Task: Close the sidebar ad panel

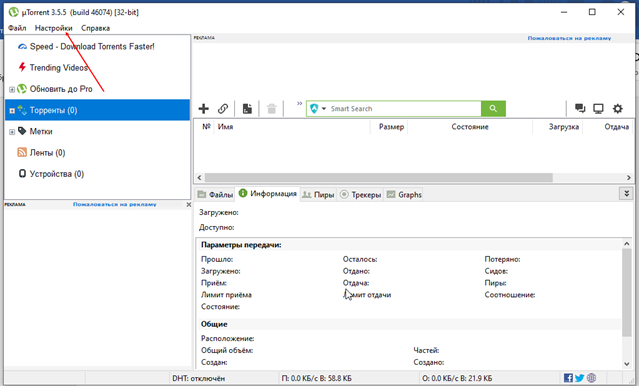Action: pyautogui.click(x=188, y=205)
